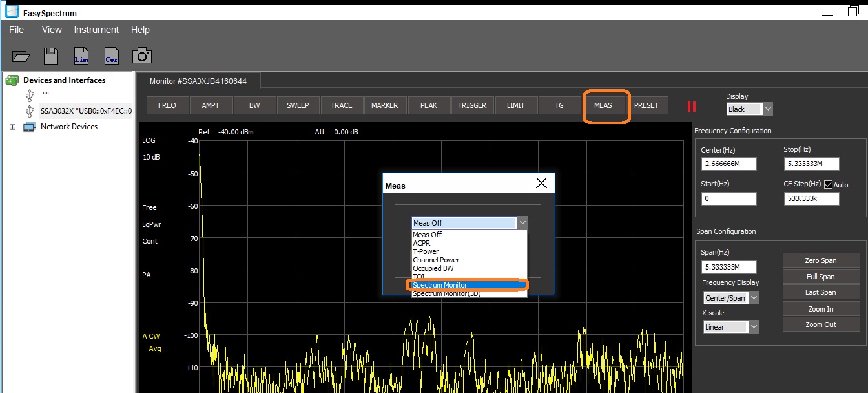Click the Center(Hz) input field
Image resolution: width=868 pixels, height=393 pixels.
coord(728,164)
